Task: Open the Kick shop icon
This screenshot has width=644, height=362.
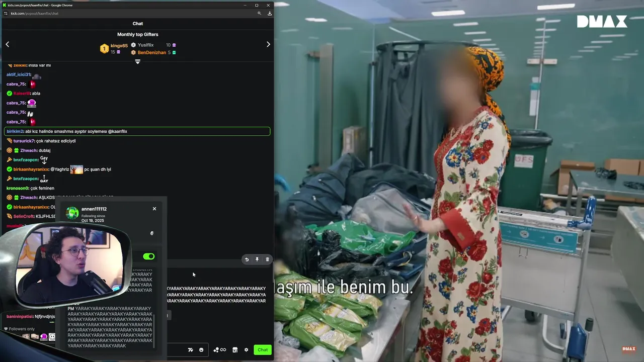Action: pos(235,350)
